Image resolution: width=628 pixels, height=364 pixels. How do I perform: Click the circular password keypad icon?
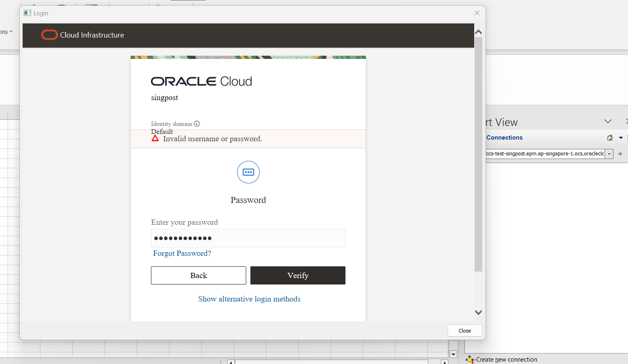248,172
